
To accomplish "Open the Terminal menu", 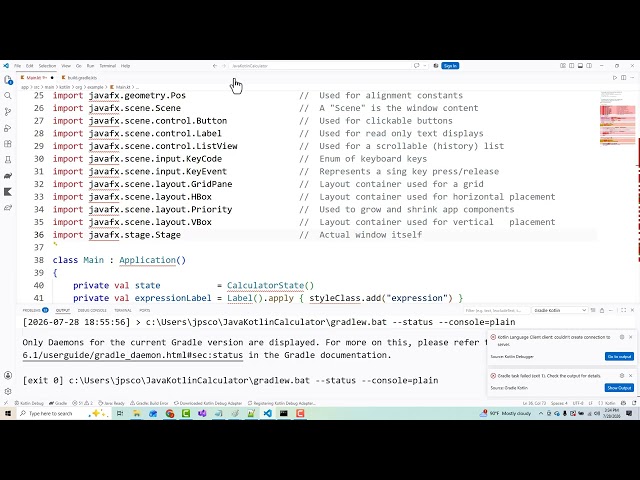I will coord(108,66).
